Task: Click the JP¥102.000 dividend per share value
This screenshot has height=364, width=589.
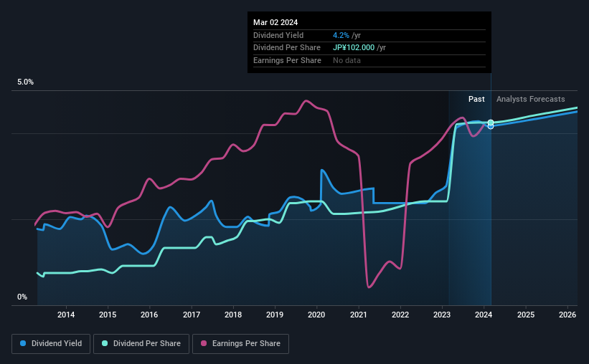Action: [354, 48]
